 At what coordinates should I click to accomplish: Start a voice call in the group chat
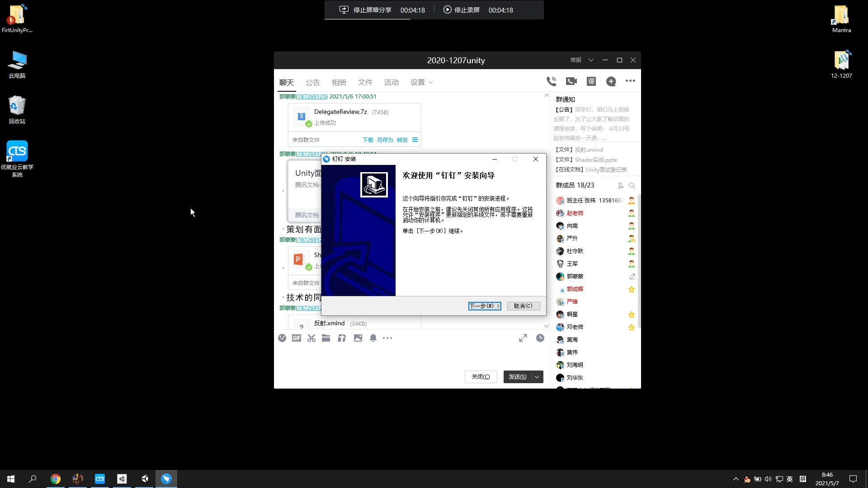point(552,81)
